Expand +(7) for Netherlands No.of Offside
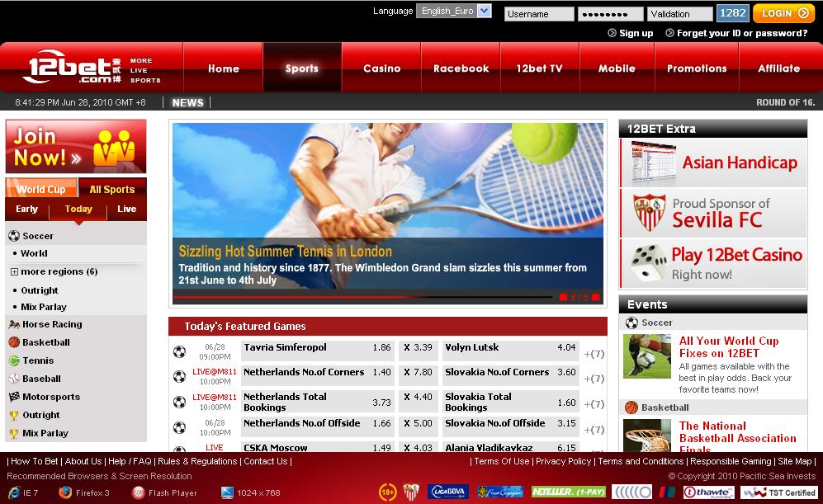 click(594, 430)
